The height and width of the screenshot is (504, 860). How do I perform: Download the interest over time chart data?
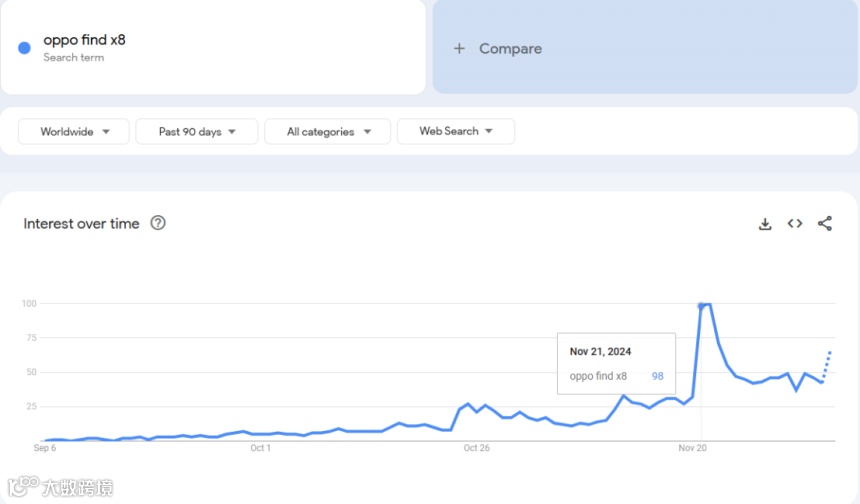(765, 224)
